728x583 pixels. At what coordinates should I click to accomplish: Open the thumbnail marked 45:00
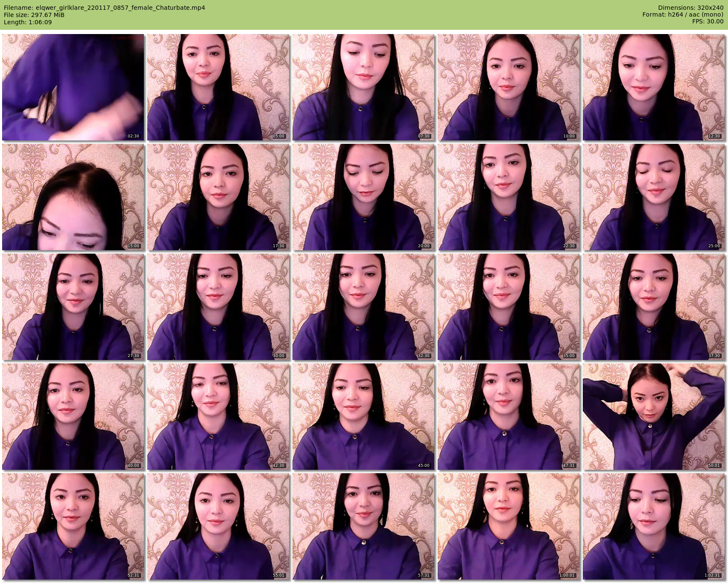[x=364, y=417]
